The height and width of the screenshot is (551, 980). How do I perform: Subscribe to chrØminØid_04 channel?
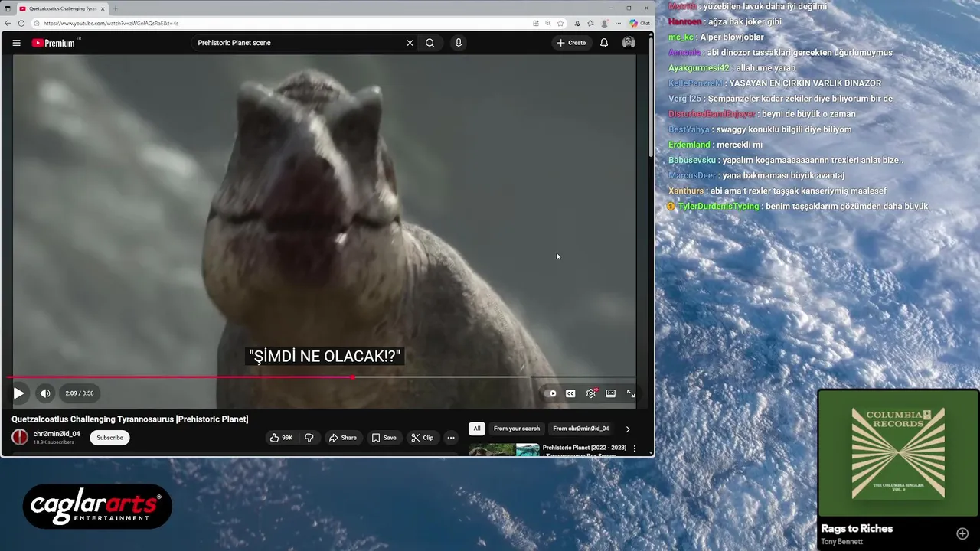(109, 438)
